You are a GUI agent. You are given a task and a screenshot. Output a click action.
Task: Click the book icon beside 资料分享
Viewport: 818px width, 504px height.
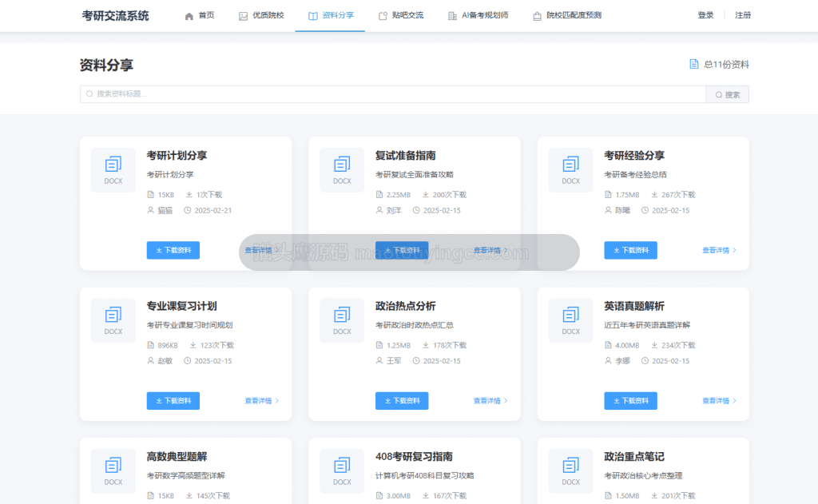point(312,16)
